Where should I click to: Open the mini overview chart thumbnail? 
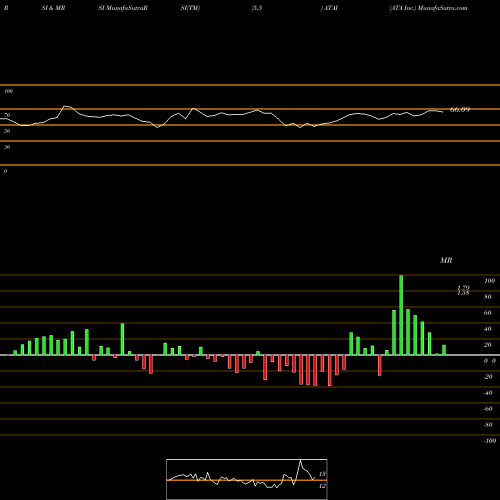tap(247, 479)
